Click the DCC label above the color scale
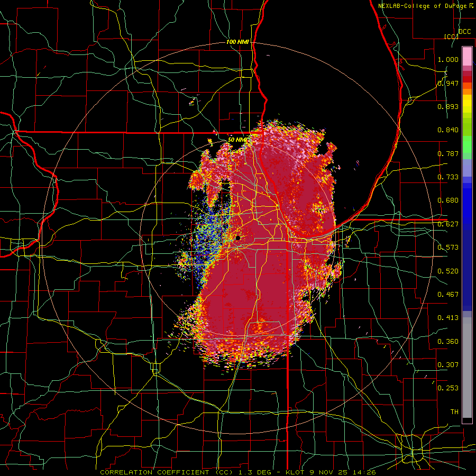Screen dimensions: 476x476 (x=464, y=32)
